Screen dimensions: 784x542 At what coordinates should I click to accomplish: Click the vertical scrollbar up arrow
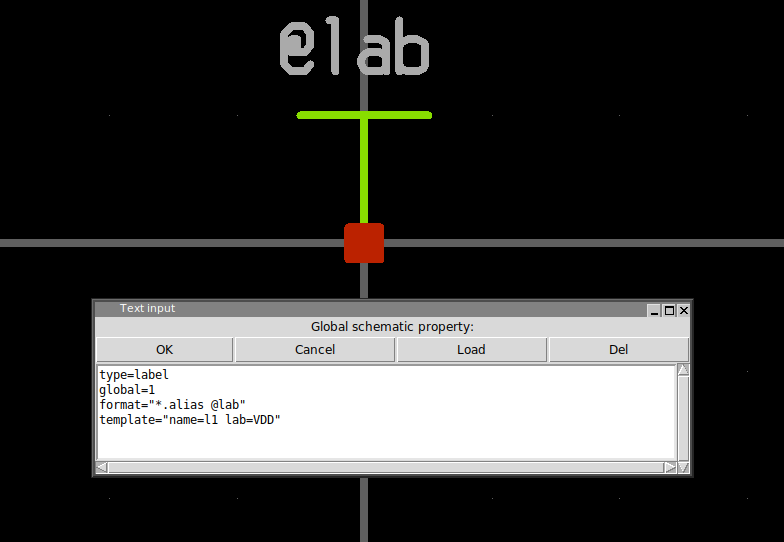coord(683,370)
